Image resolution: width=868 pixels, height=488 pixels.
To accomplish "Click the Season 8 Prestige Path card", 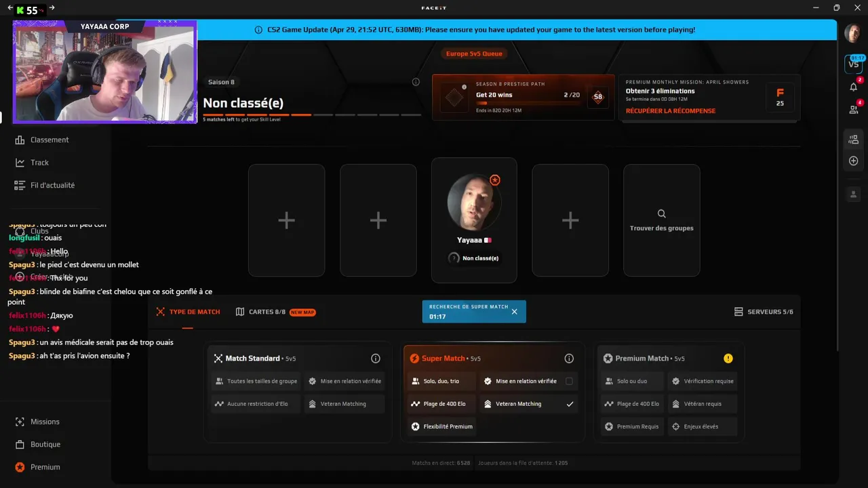I will pyautogui.click(x=523, y=97).
